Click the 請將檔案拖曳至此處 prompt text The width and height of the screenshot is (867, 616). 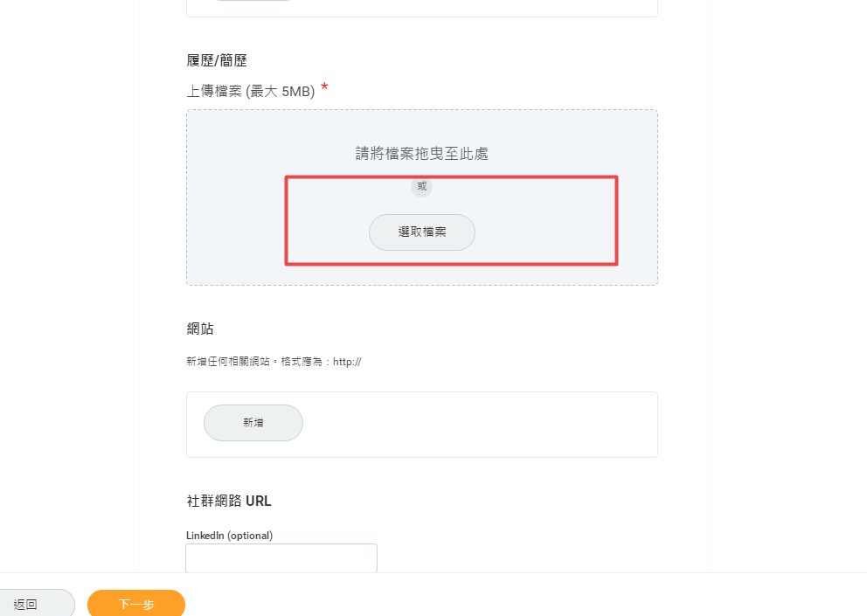(422, 153)
